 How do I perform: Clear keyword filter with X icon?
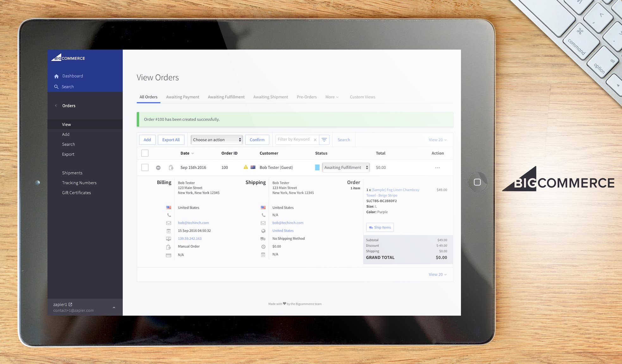(315, 140)
